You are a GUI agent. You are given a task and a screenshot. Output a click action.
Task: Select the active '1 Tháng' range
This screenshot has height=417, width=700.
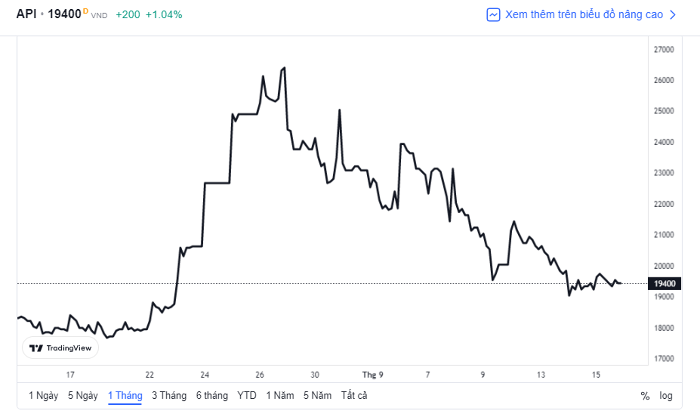125,395
